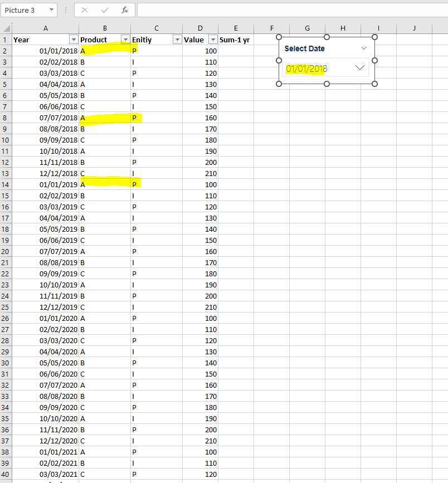Click the formula bar Enter checkmark icon
Screen dimensions: 448x483
click(x=105, y=10)
